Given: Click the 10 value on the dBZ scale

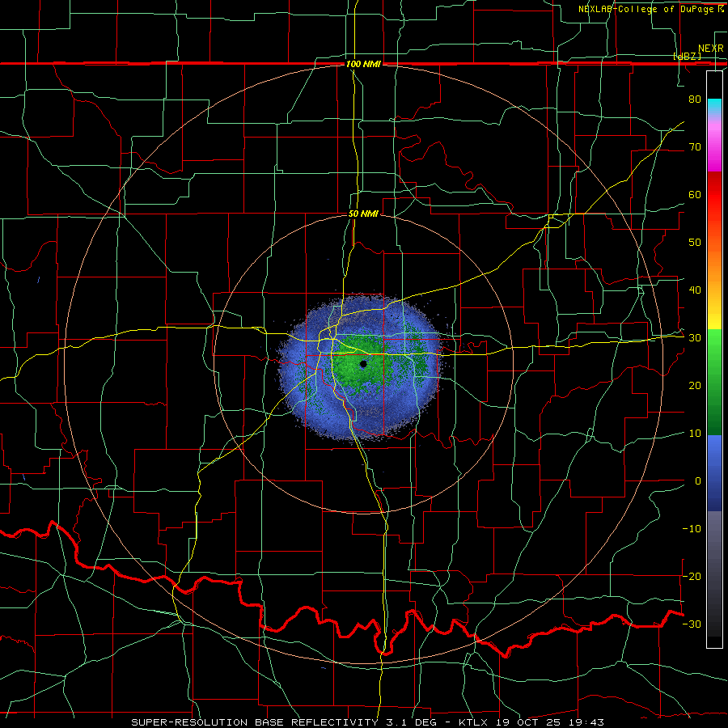Looking at the screenshot, I should [695, 434].
